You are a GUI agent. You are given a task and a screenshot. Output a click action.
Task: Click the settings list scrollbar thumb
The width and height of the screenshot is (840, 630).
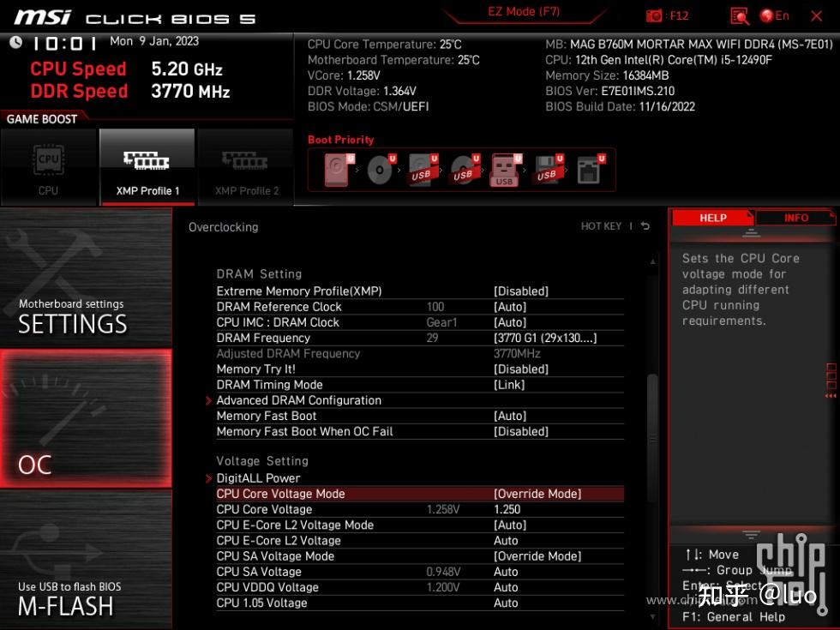(x=652, y=437)
